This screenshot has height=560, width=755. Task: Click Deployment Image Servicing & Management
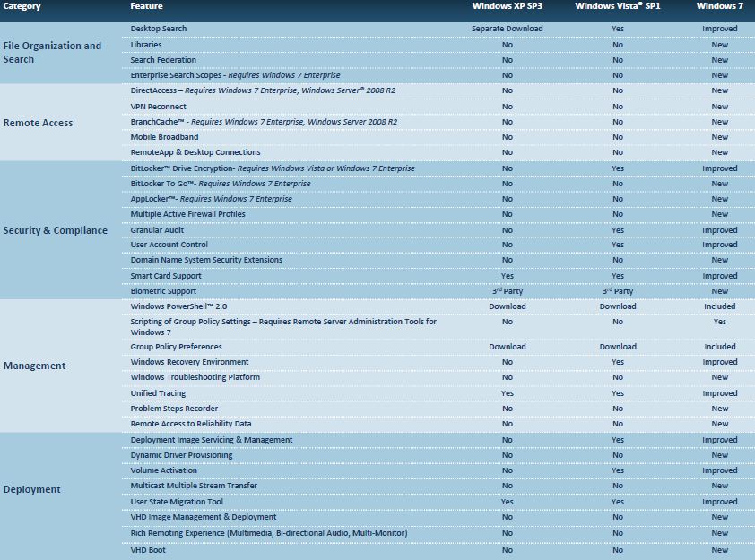pyautogui.click(x=212, y=440)
